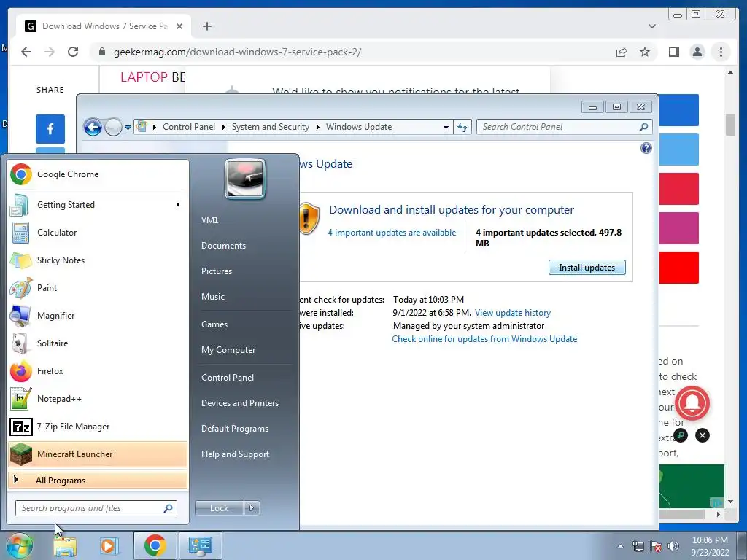Screen dimensions: 747x560
Task: Toggle the Chrome side panel
Action: point(673,52)
